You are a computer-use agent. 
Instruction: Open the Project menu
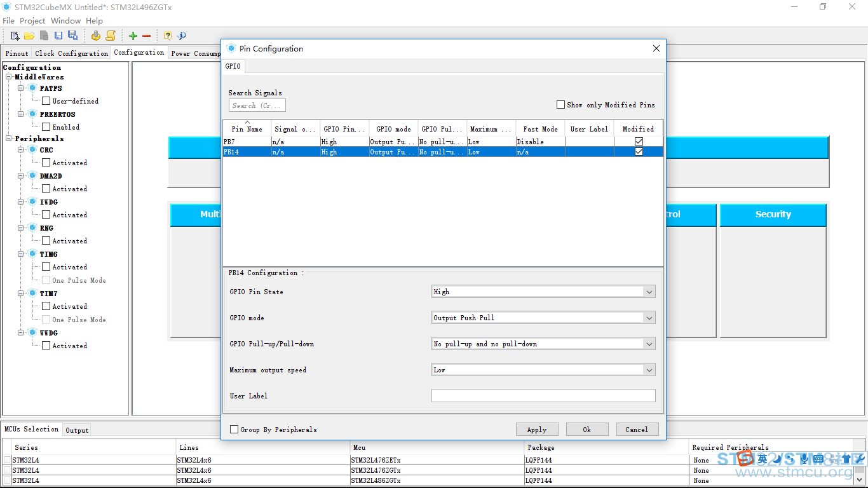pos(32,21)
